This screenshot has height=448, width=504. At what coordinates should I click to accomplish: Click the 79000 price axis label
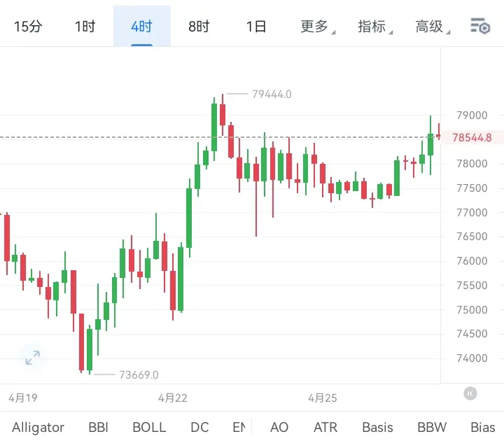472,115
